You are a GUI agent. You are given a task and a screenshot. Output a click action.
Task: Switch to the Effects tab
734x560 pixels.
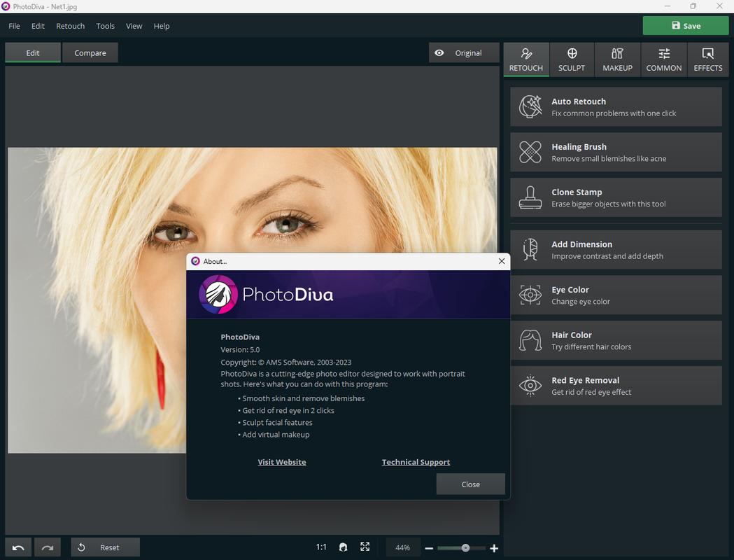tap(708, 59)
